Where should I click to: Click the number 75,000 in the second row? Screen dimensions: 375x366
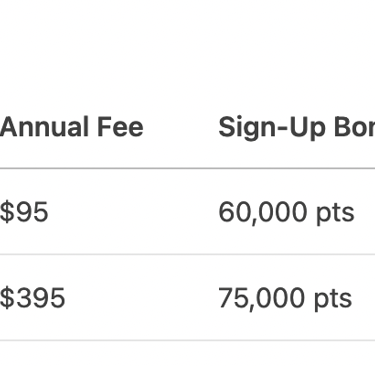tap(261, 298)
